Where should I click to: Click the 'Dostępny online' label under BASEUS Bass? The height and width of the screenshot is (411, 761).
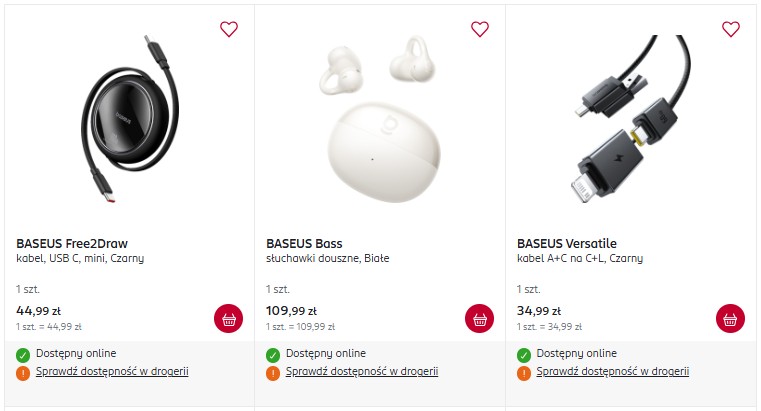[326, 353]
